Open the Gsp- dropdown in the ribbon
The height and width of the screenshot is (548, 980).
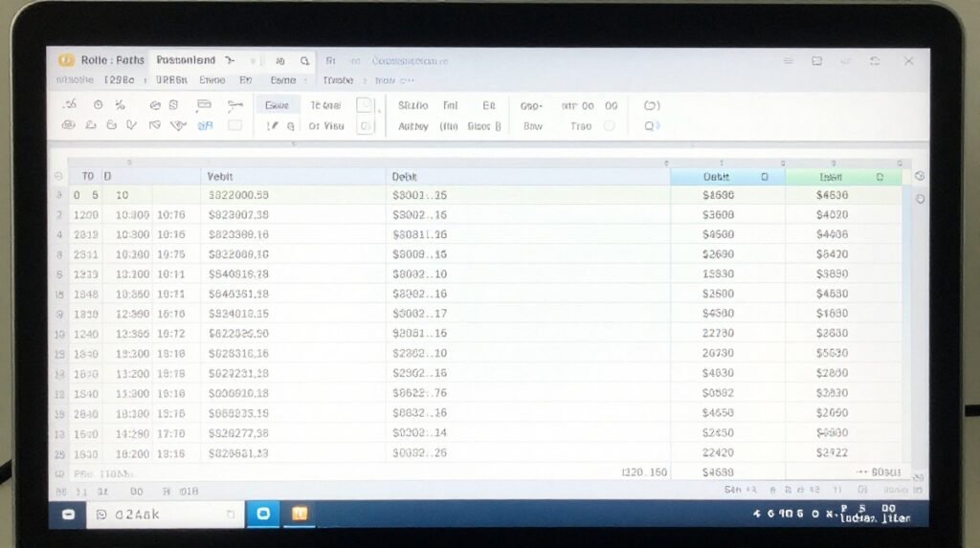point(532,106)
